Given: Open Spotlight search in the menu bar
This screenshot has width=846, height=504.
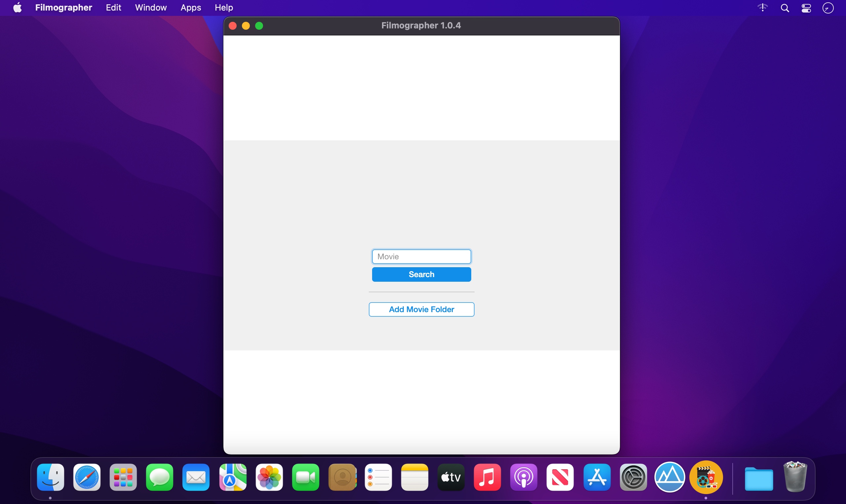Looking at the screenshot, I should coord(785,8).
